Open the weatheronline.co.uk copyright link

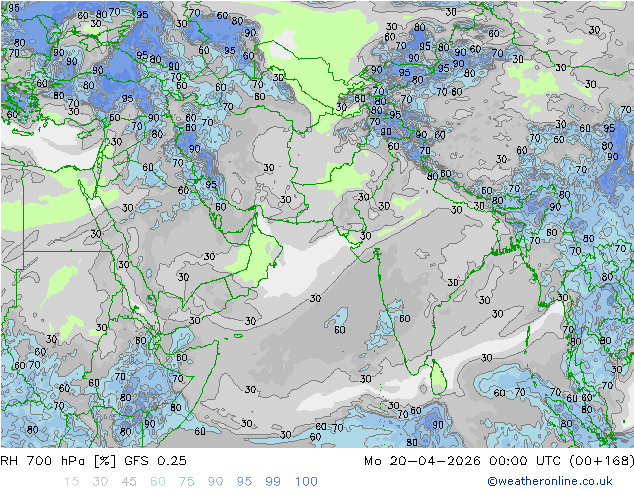click(550, 481)
